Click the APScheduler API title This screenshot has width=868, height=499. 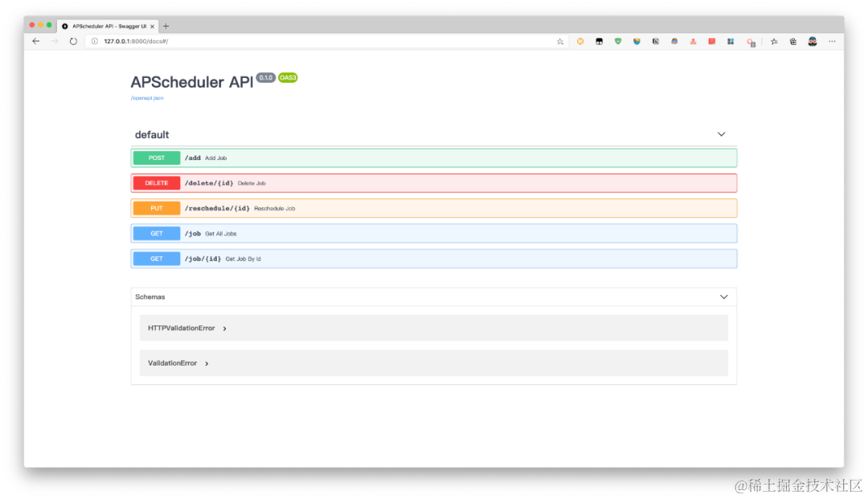(x=191, y=82)
